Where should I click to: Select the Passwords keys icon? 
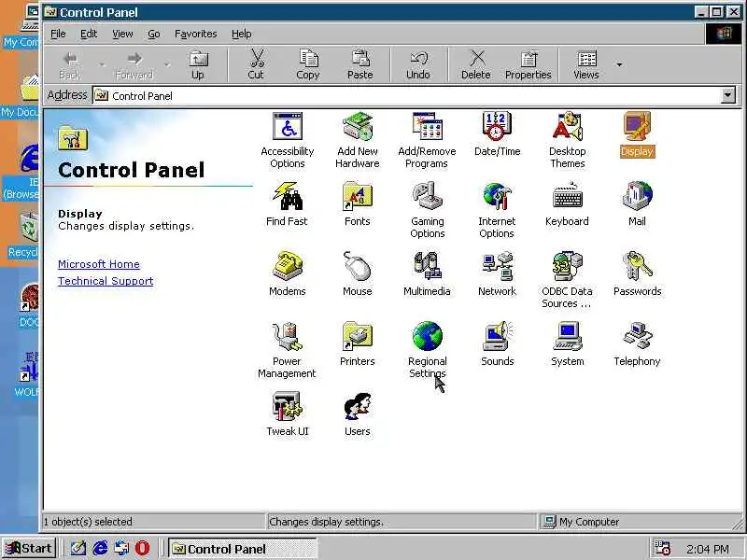coord(637,273)
